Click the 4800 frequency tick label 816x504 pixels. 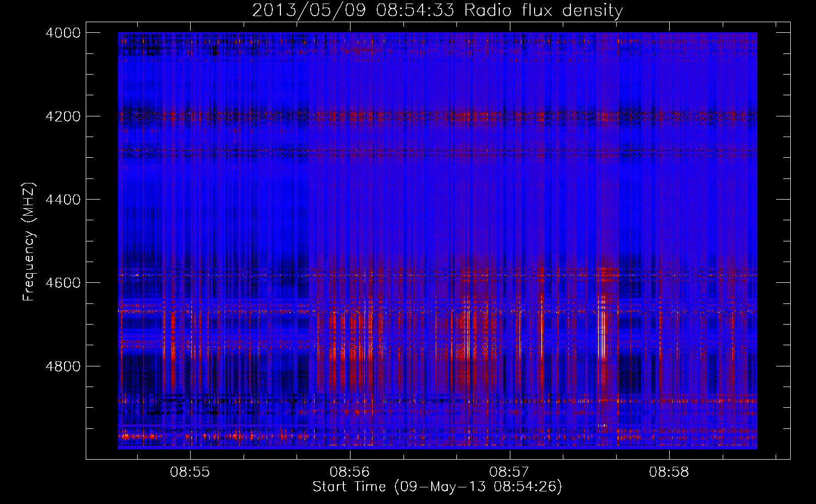click(x=63, y=366)
